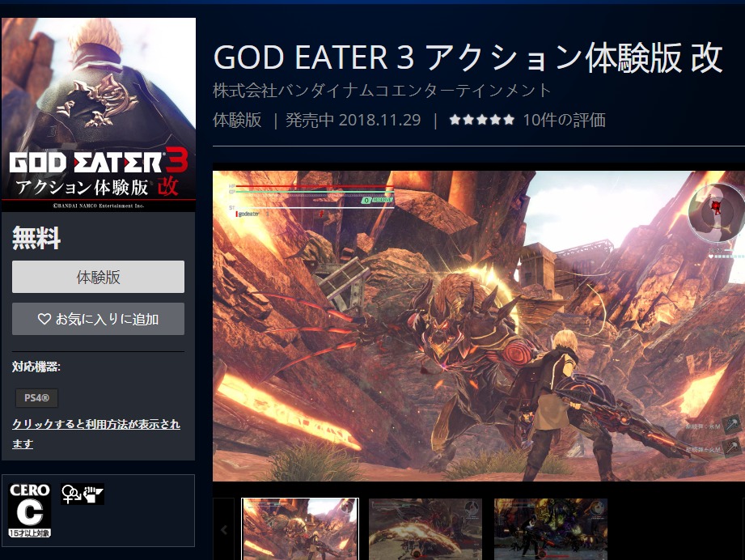This screenshot has height=560, width=745.
Task: Select the PS4 platform badge
Action: click(x=36, y=398)
